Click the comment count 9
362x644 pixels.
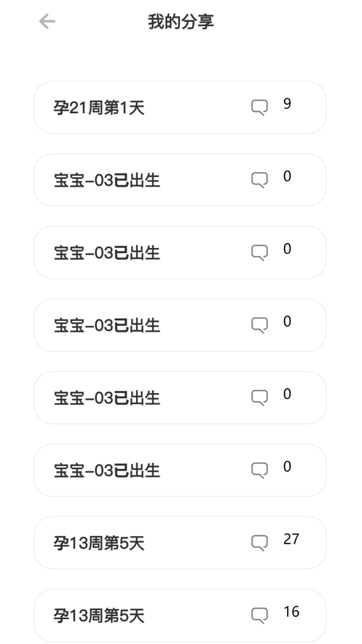287,104
